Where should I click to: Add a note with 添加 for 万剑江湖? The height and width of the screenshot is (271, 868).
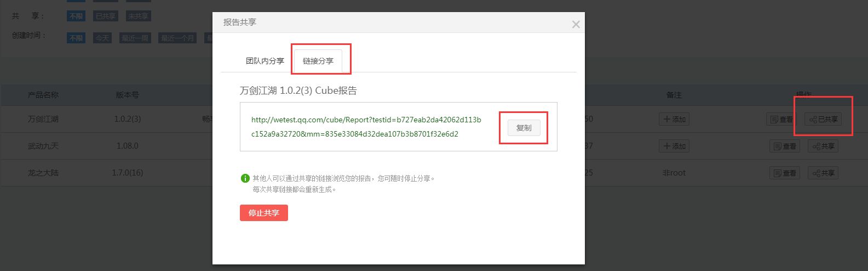pyautogui.click(x=674, y=119)
